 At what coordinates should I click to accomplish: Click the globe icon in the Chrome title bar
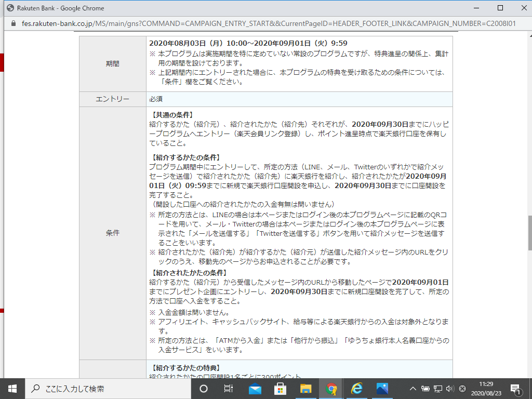pyautogui.click(x=10, y=8)
